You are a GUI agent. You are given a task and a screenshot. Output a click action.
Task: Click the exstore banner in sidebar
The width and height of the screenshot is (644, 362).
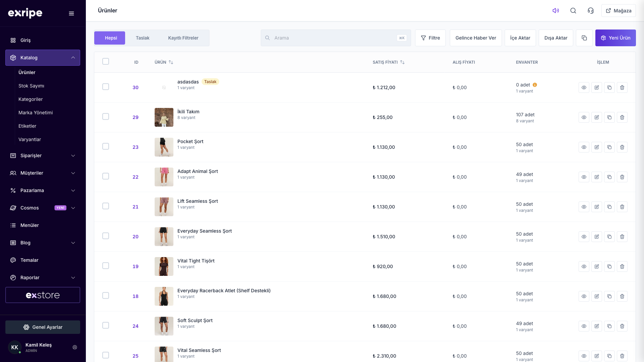pyautogui.click(x=43, y=295)
